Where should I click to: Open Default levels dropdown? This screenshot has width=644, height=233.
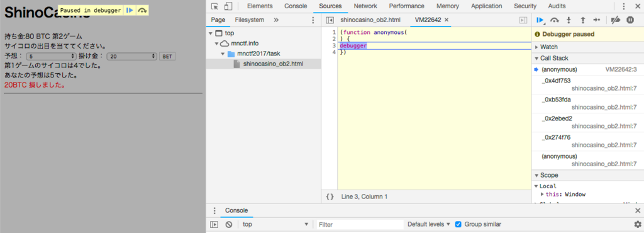click(x=429, y=224)
